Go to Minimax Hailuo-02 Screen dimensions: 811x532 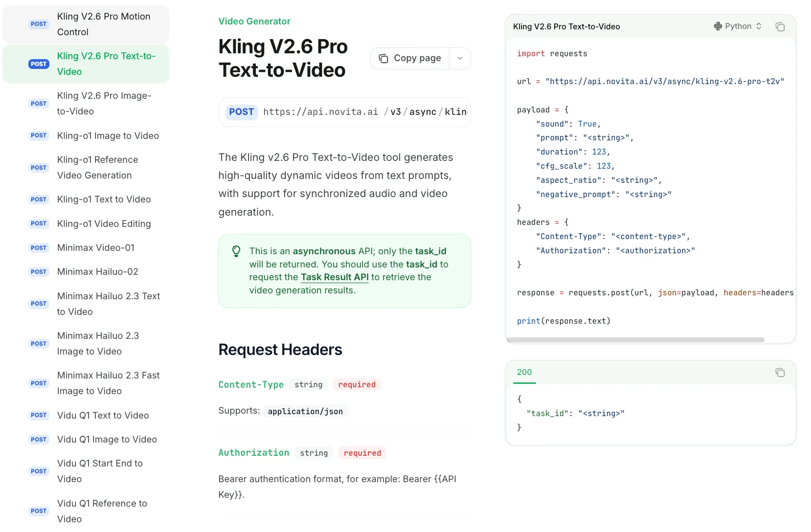pyautogui.click(x=86, y=272)
